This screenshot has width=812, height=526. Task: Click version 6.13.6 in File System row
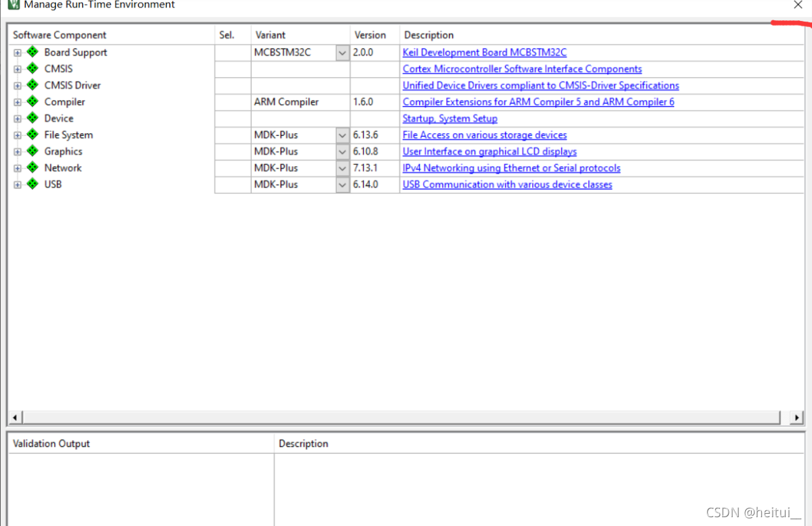[366, 135]
